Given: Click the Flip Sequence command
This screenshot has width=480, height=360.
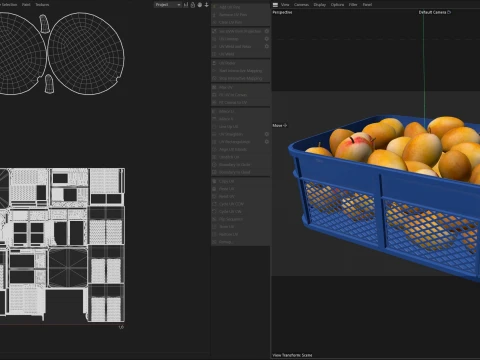Looking at the screenshot, I should [x=241, y=219].
